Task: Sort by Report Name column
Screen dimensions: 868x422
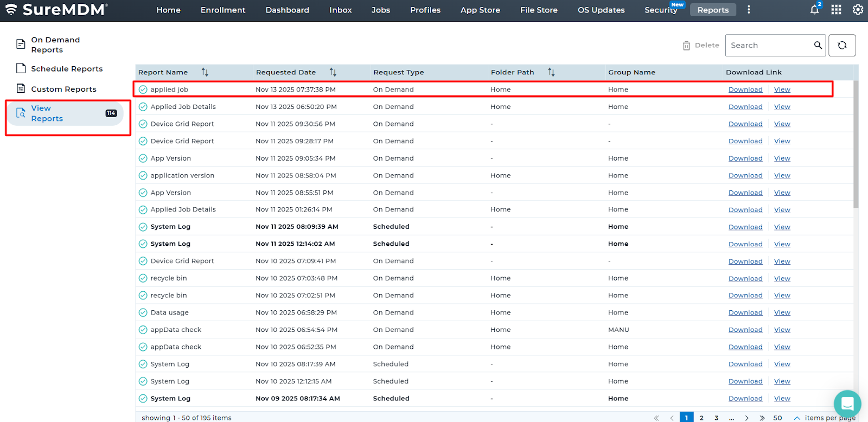Action: [205, 72]
